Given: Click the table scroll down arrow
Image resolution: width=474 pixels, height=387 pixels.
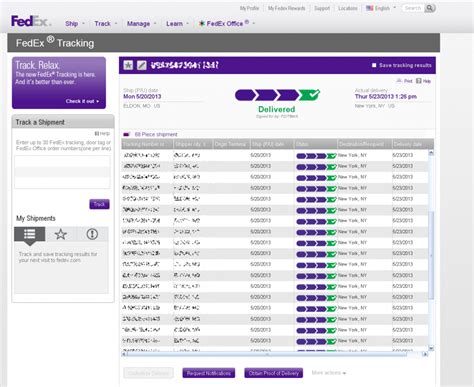Looking at the screenshot, I should pyautogui.click(x=431, y=348).
